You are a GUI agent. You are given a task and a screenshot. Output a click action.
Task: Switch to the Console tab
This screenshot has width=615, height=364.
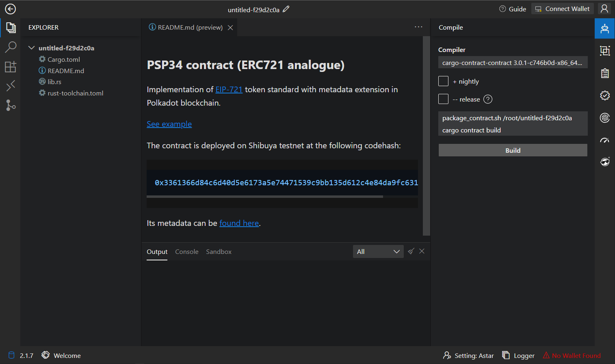tap(186, 251)
